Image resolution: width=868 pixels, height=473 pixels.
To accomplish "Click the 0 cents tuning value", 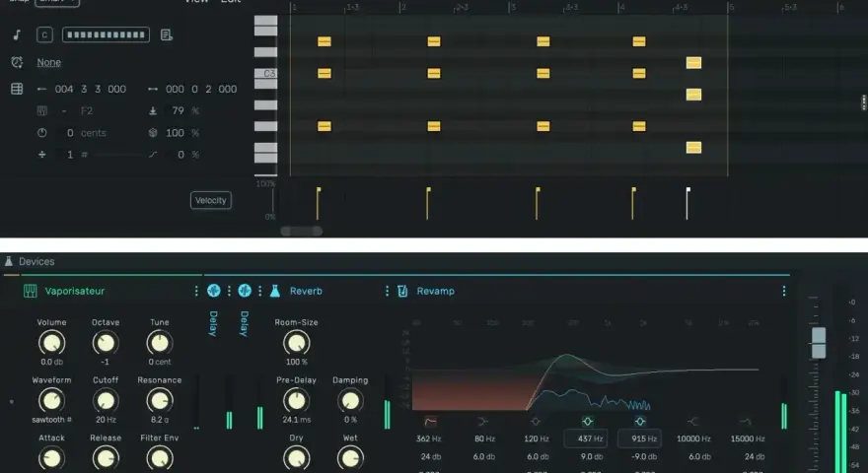I will [x=86, y=133].
